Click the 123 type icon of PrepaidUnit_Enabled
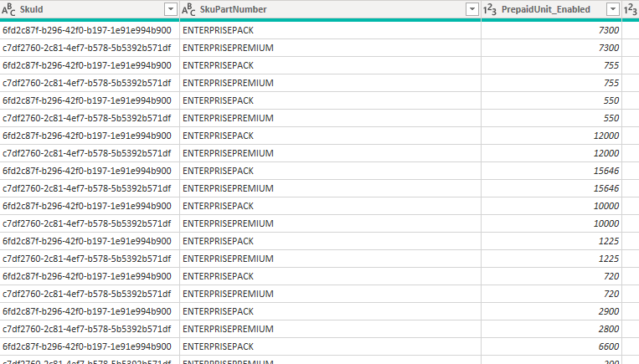Viewport: 639px width, 364px height. (489, 9)
